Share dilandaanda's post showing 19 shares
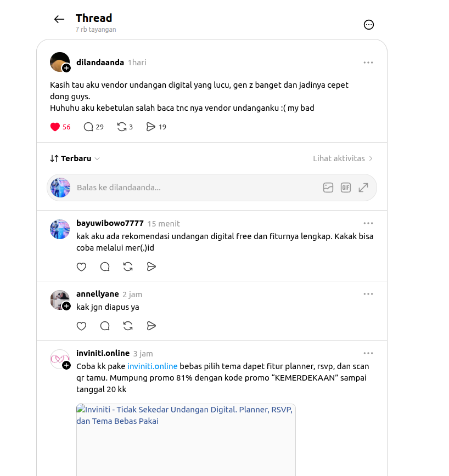The image size is (449, 476). [156, 127]
